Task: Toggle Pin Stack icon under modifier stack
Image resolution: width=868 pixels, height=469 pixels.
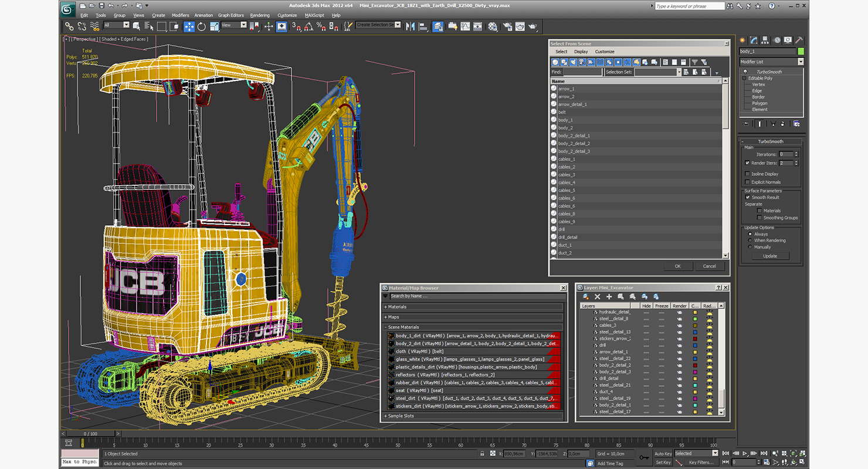Action: pyautogui.click(x=746, y=124)
